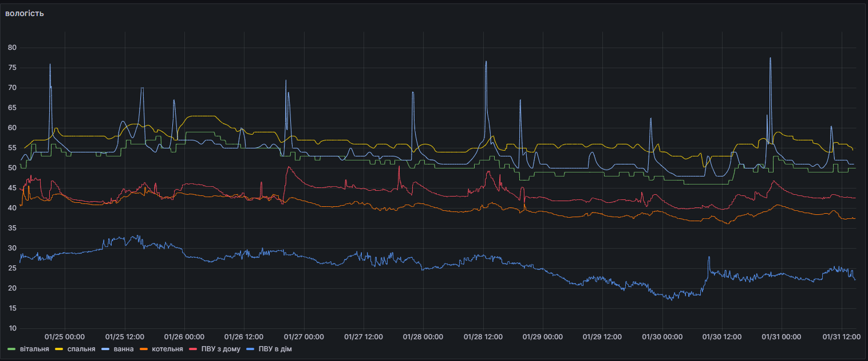Click the 10 value on the Y axis
The height and width of the screenshot is (361, 868).
point(12,328)
